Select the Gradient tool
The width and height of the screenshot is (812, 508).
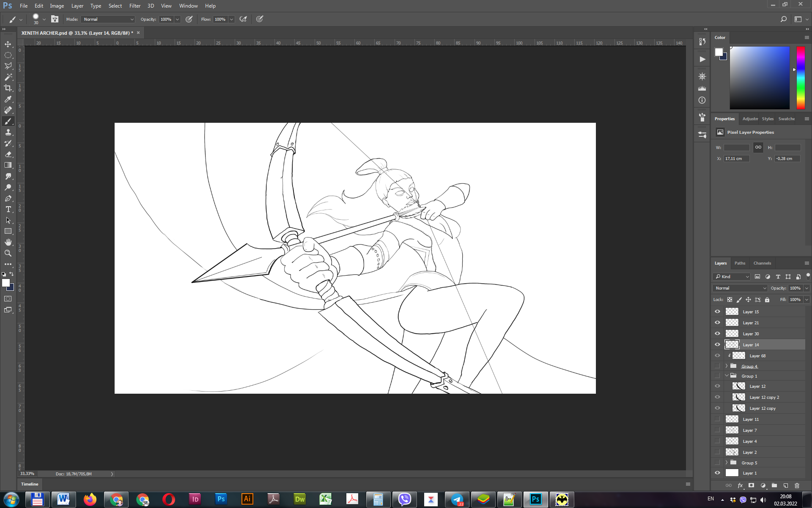pyautogui.click(x=8, y=165)
